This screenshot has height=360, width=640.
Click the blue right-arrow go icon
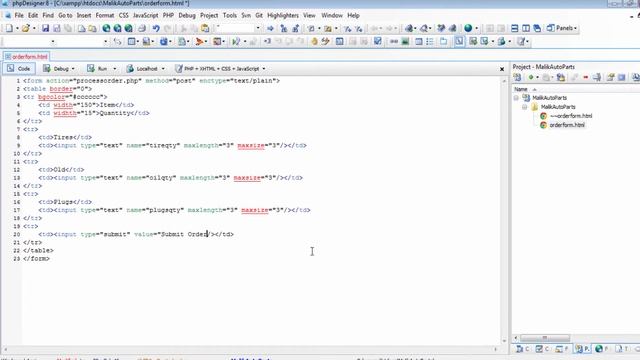pyautogui.click(x=270, y=28)
